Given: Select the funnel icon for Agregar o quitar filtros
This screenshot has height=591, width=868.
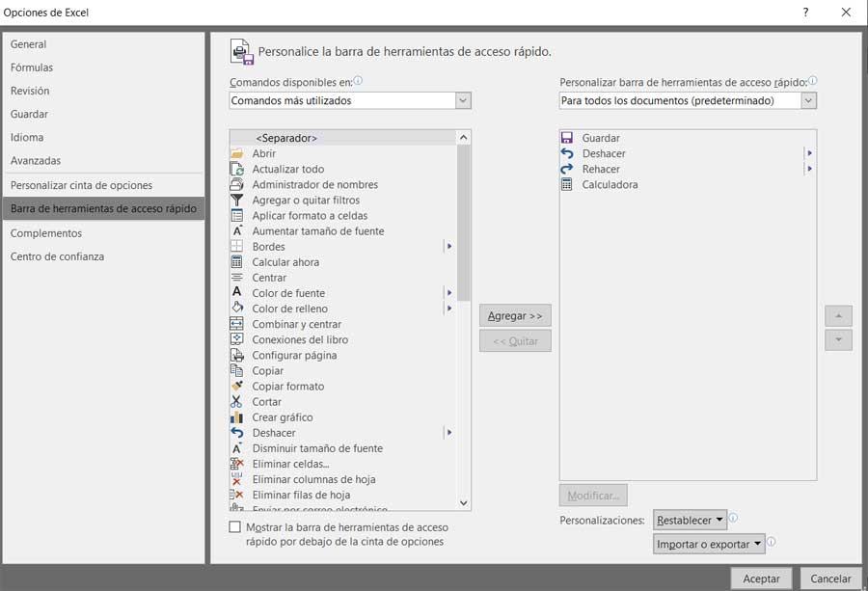Looking at the screenshot, I should coord(237,200).
